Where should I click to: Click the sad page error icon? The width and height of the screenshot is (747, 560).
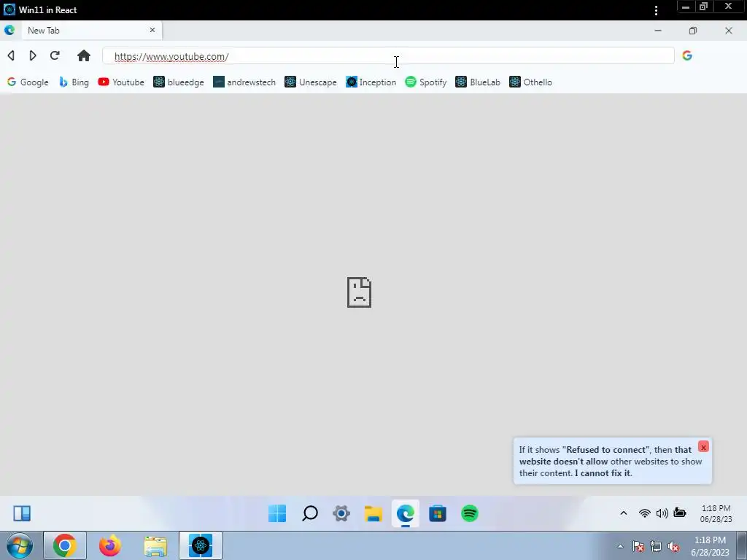[x=359, y=292]
